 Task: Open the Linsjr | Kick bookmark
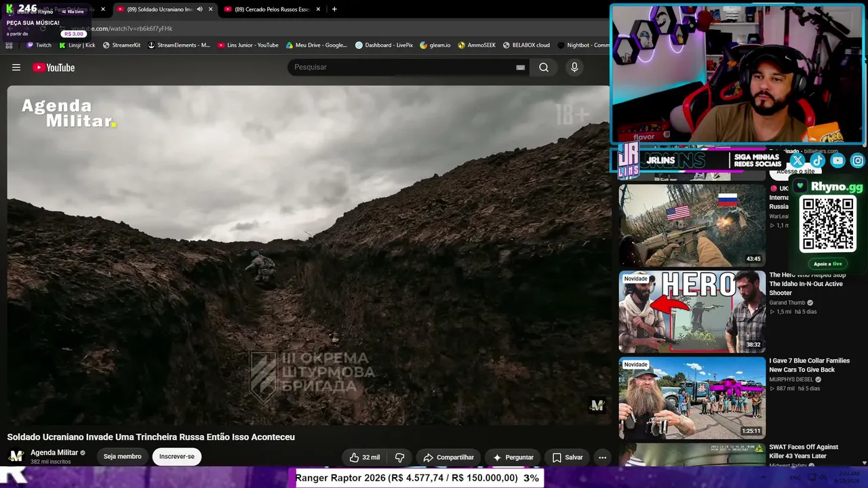[77, 45]
